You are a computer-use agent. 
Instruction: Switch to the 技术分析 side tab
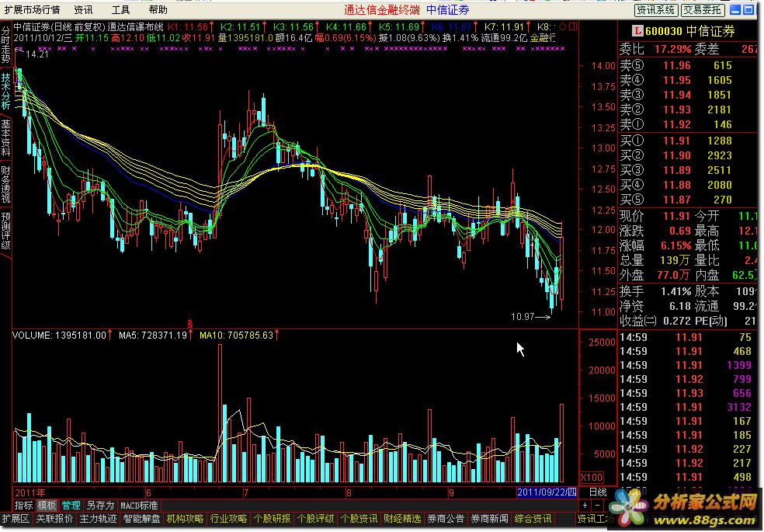tap(5, 92)
